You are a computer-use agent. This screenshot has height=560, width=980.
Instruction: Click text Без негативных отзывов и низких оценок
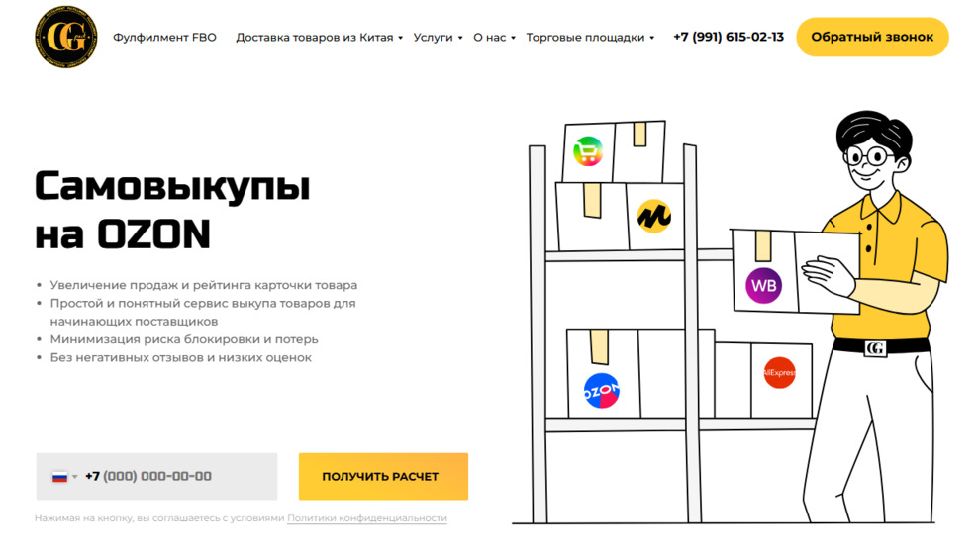tap(180, 357)
